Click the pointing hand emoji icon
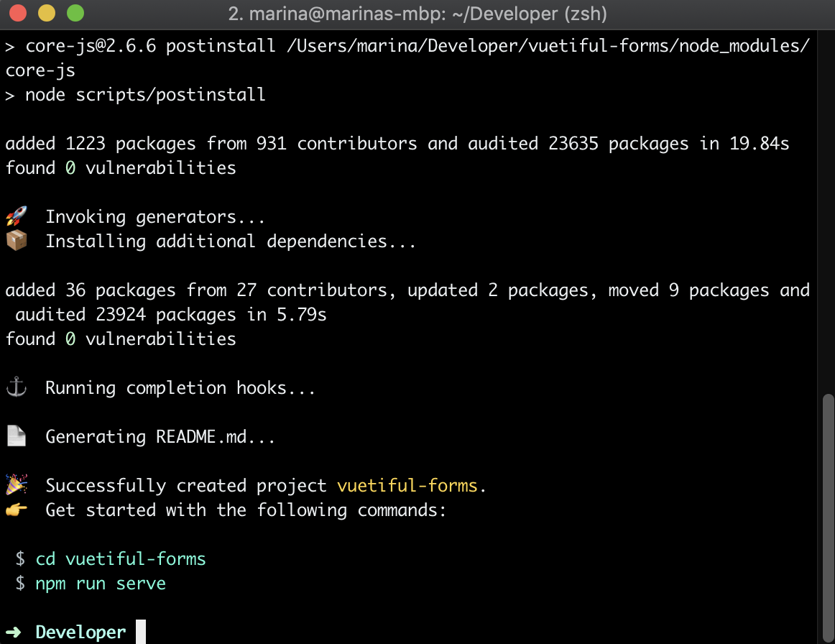Image resolution: width=835 pixels, height=644 pixels. tap(17, 510)
